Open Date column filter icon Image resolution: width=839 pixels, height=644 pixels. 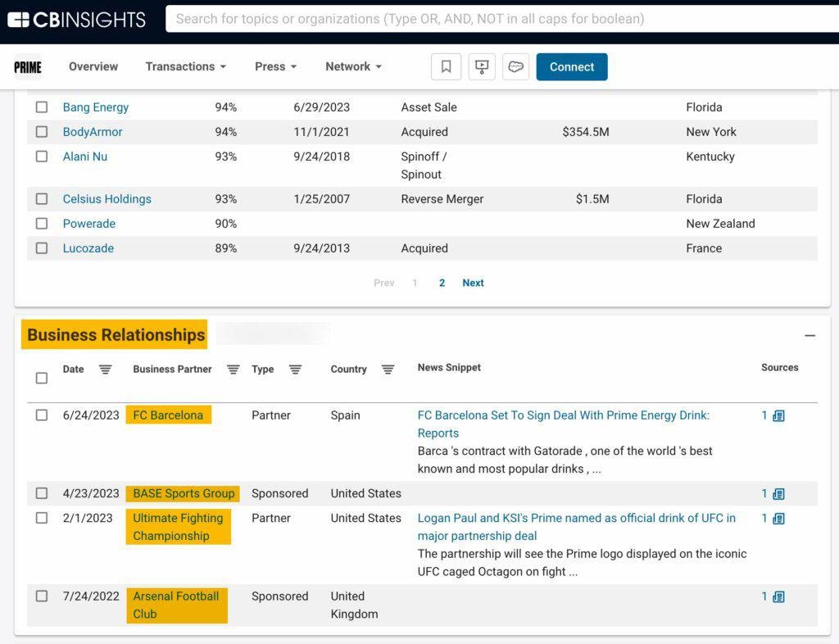click(106, 370)
